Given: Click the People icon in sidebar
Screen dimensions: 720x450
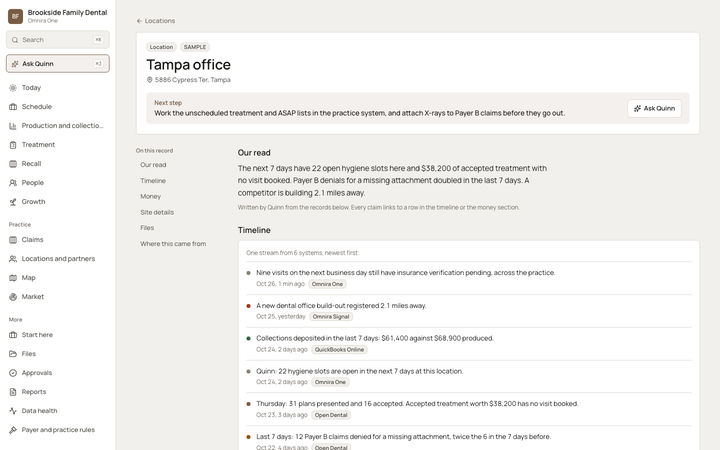Looking at the screenshot, I should tap(13, 183).
